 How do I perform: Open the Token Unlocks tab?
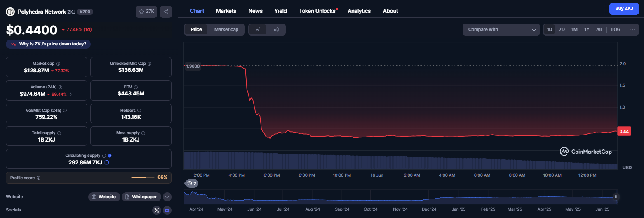point(317,11)
